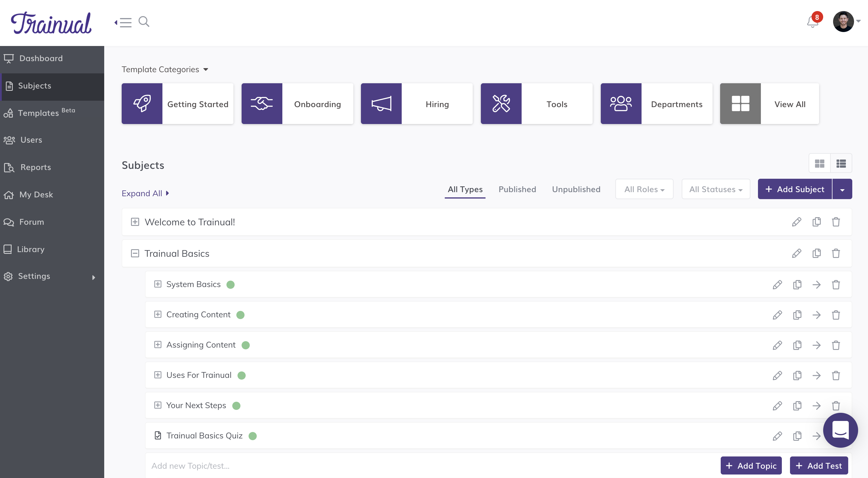Select the Published filter tab

[517, 190]
